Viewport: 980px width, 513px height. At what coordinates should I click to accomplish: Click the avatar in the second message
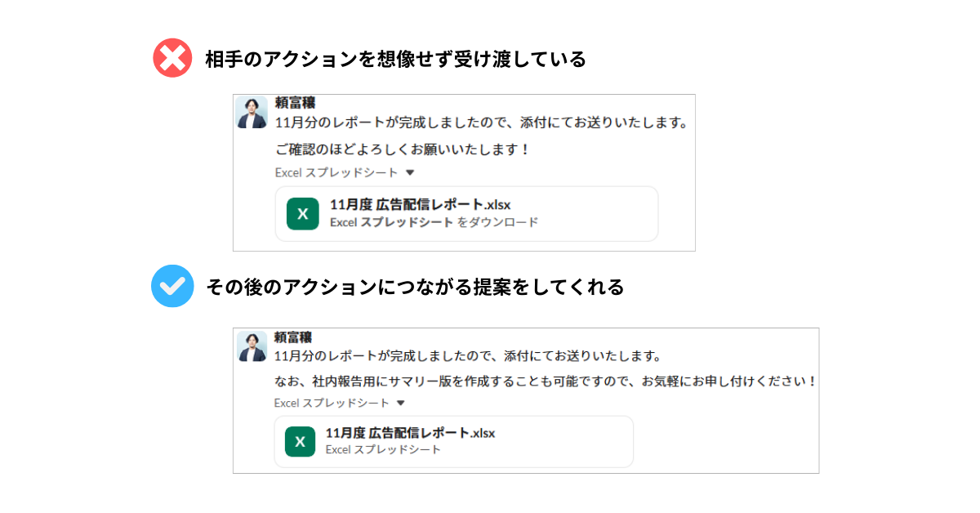tap(252, 346)
